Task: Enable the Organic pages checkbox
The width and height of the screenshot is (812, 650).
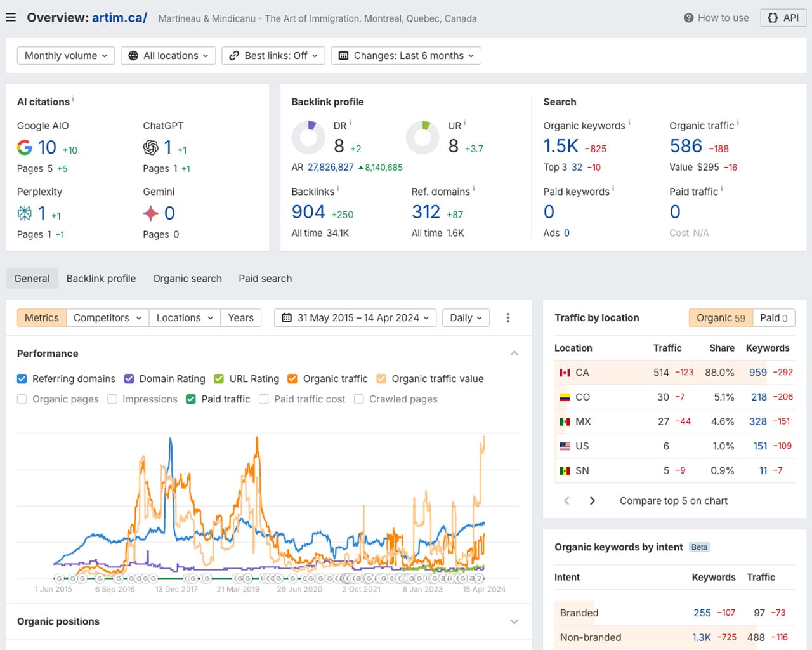Action: [22, 399]
